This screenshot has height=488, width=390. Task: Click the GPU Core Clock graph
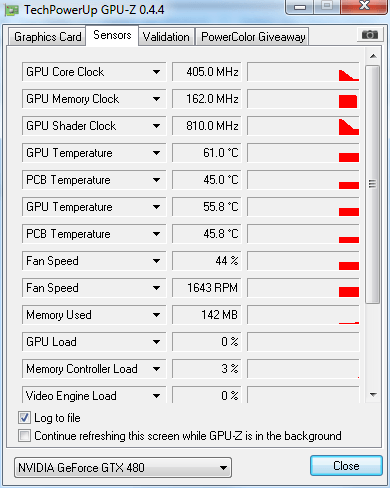point(303,72)
